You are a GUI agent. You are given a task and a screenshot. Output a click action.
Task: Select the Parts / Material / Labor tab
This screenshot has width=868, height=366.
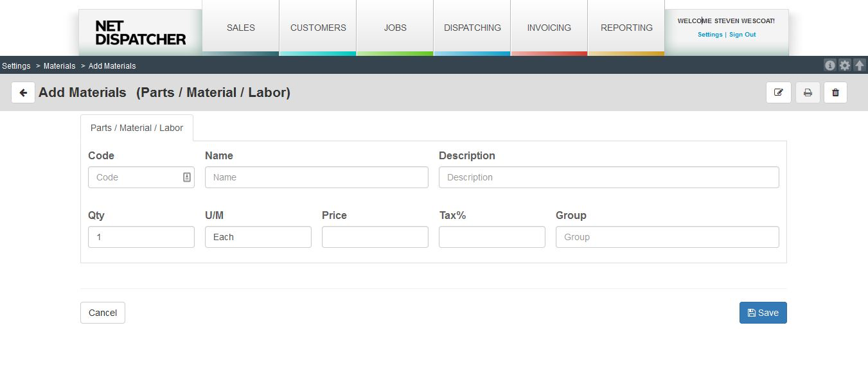137,128
